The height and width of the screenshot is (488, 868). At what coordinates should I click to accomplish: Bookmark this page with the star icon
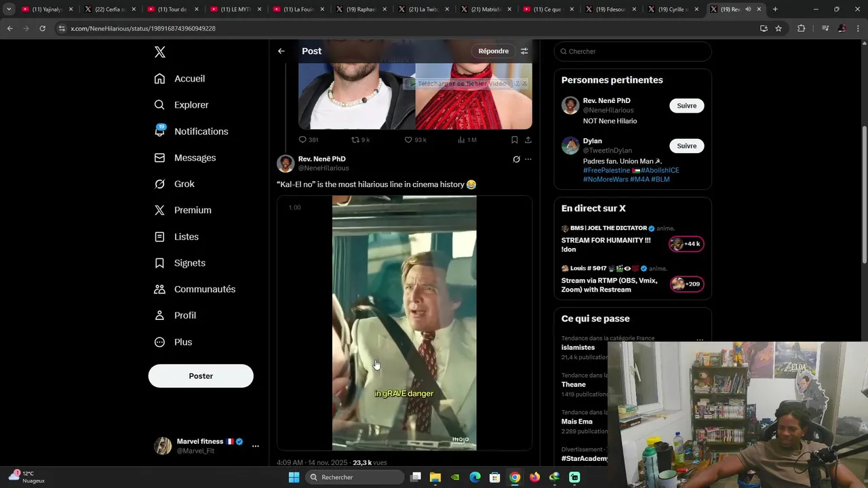pyautogui.click(x=778, y=28)
